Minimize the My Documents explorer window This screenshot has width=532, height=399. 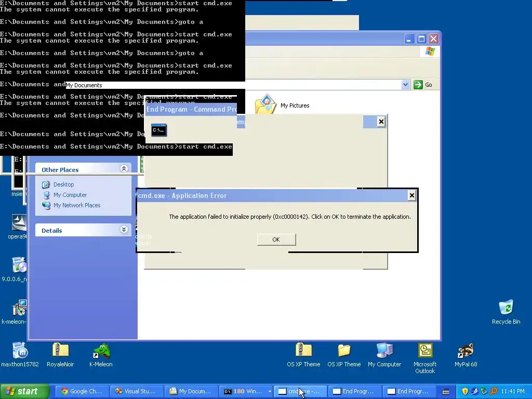point(409,39)
